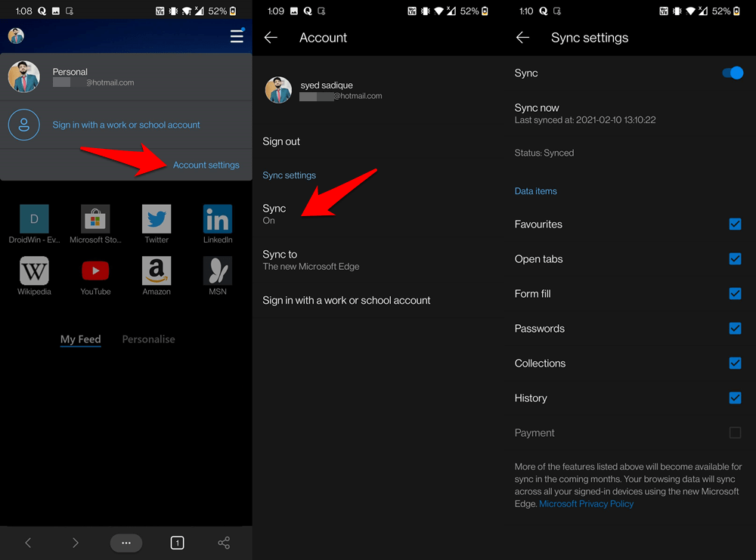Screen dimensions: 756x560
Task: Go back from the Sync settings screen
Action: point(522,38)
